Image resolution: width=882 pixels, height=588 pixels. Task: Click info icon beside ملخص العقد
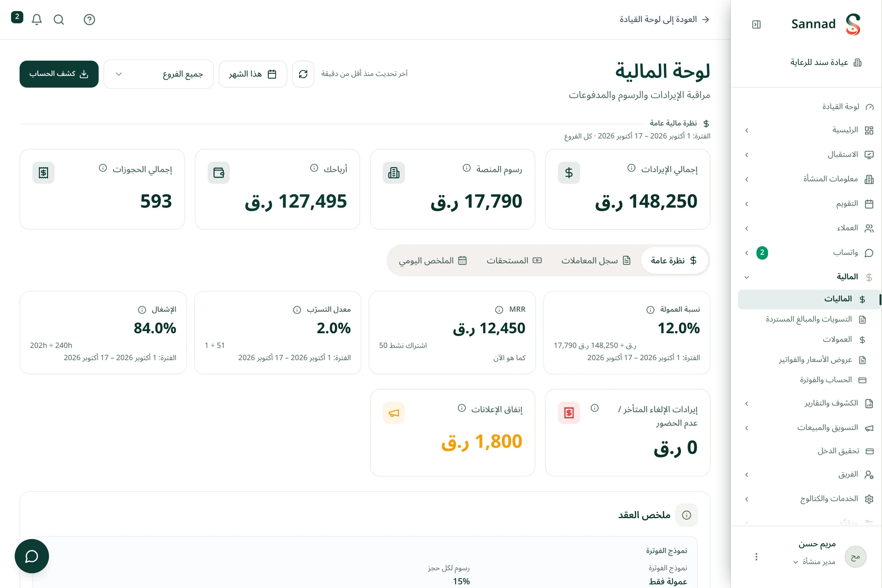pyautogui.click(x=687, y=515)
